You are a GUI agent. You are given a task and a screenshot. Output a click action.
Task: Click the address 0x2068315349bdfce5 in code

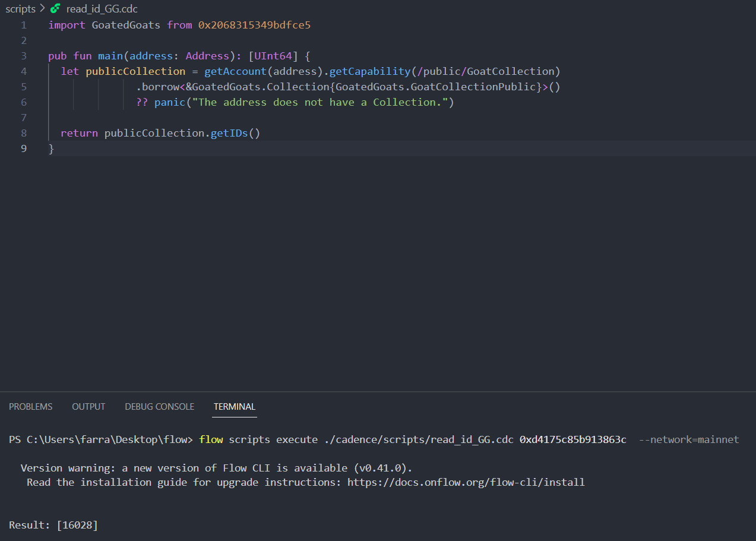(254, 25)
